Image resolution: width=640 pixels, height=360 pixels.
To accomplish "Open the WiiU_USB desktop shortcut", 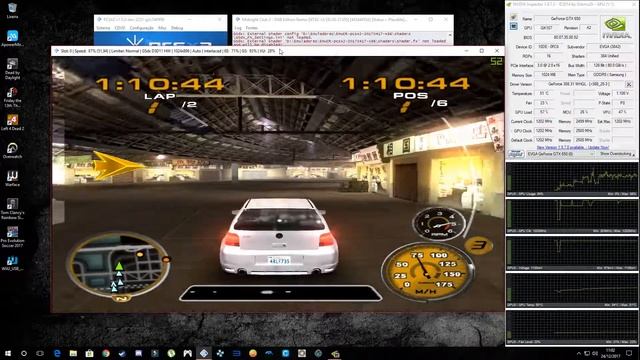I will 12,263.
